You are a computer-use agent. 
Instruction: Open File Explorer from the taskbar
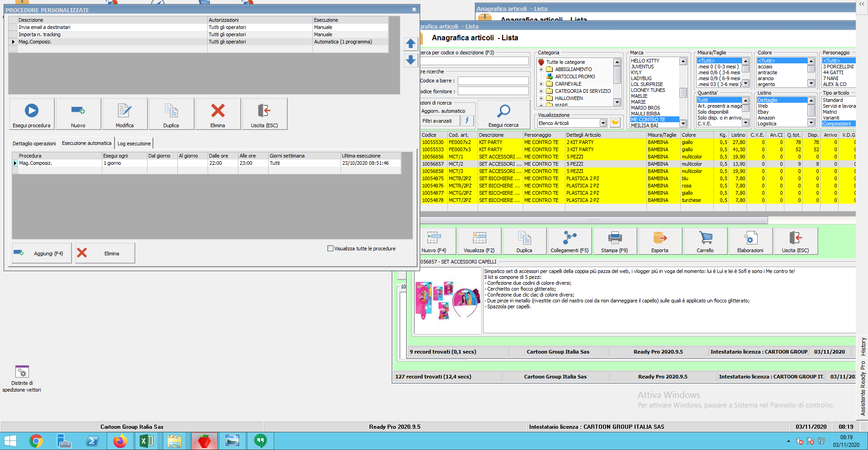point(174,440)
